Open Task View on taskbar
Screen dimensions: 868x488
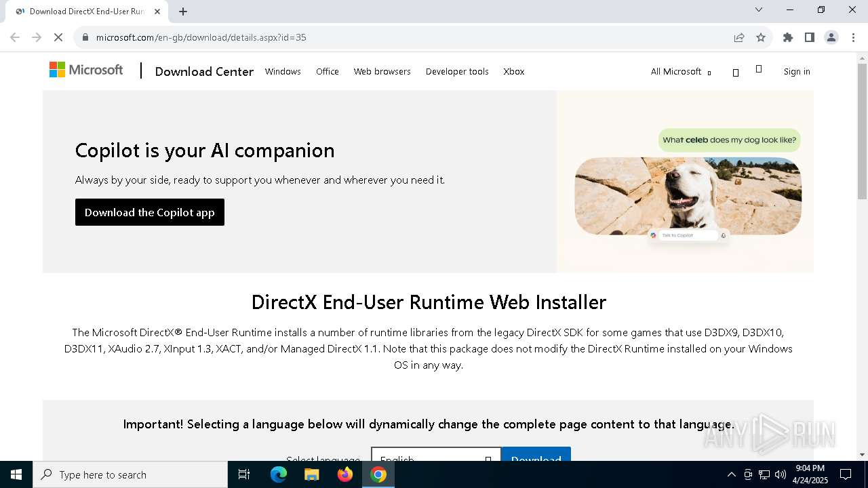tap(244, 474)
